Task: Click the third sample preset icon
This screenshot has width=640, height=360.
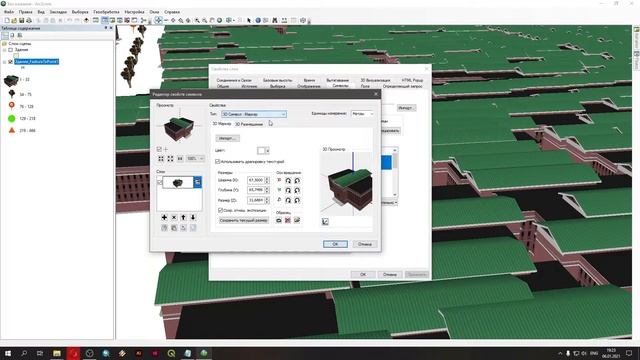Action: tap(297, 220)
